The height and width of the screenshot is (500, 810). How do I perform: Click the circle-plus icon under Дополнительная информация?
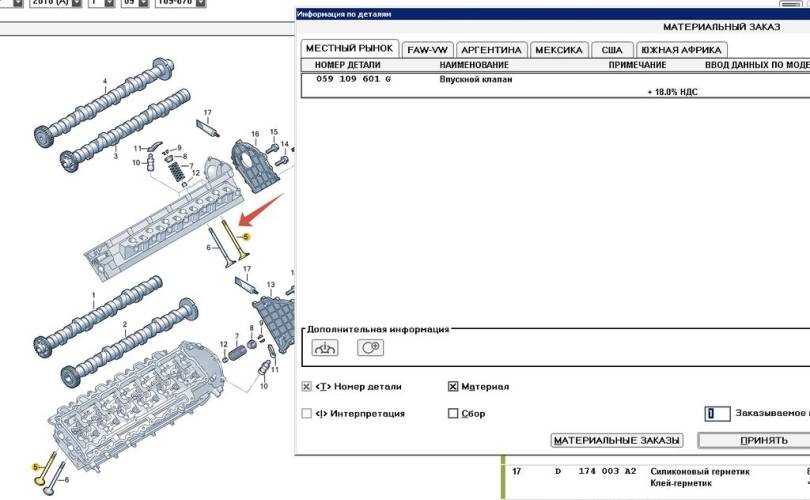point(371,348)
